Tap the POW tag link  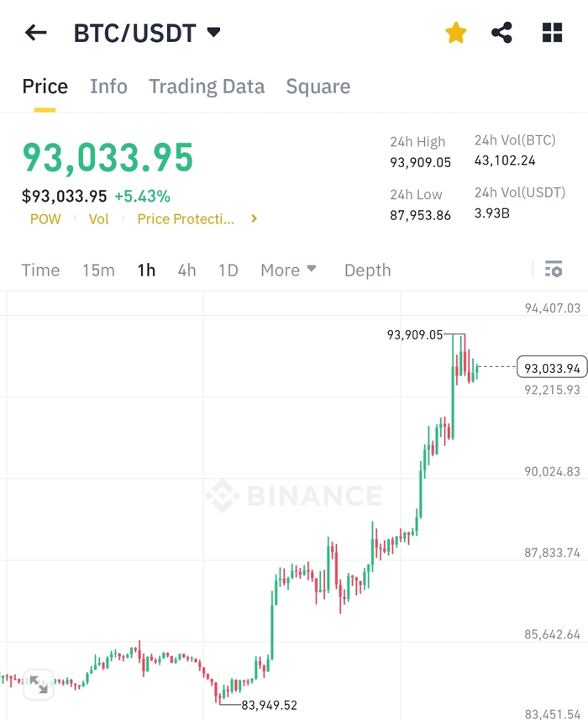tap(45, 219)
